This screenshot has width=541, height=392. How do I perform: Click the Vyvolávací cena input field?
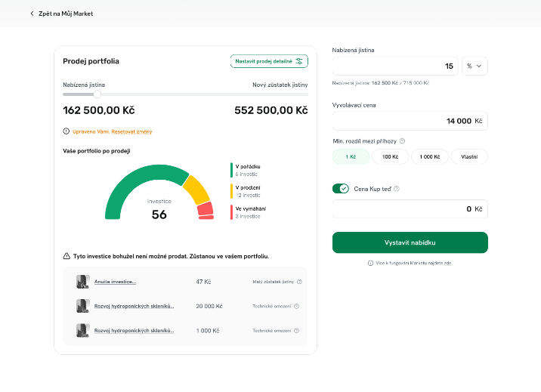410,121
